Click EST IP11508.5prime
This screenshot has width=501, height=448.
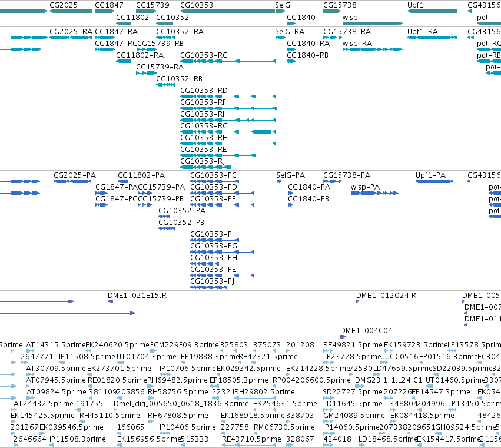tap(87, 357)
